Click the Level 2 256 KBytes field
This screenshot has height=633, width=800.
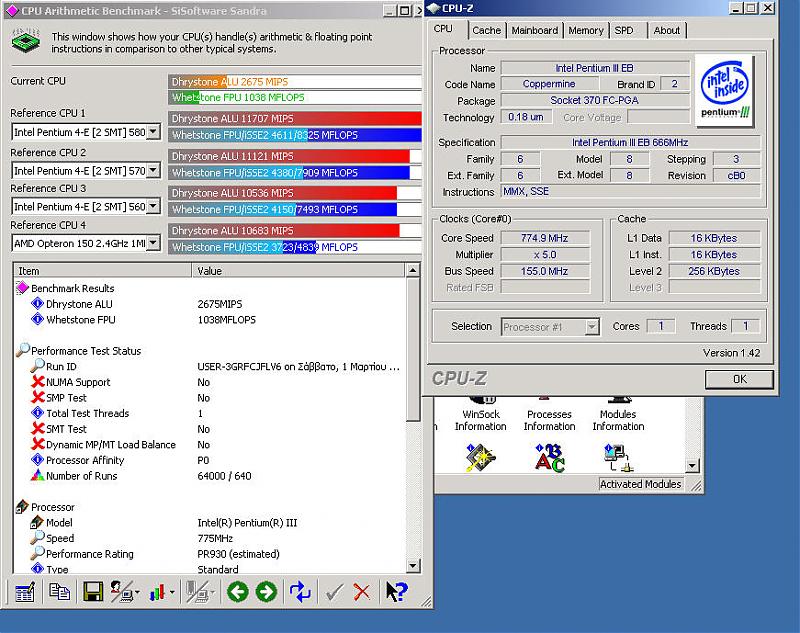pos(714,271)
